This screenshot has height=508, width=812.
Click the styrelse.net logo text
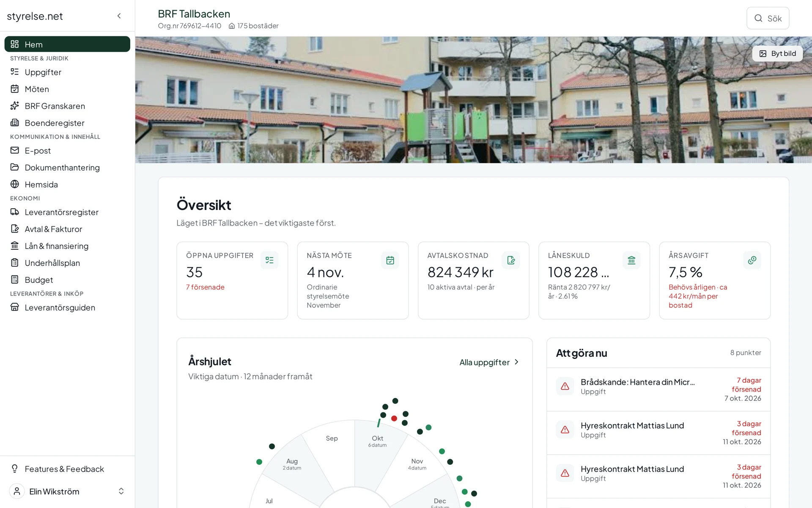pyautogui.click(x=35, y=16)
